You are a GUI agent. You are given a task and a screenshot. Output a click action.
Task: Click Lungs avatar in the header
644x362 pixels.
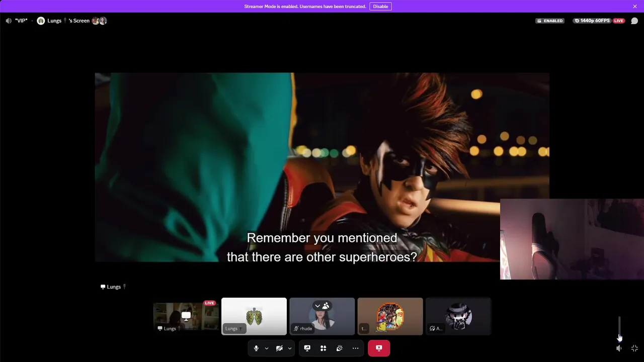41,21
